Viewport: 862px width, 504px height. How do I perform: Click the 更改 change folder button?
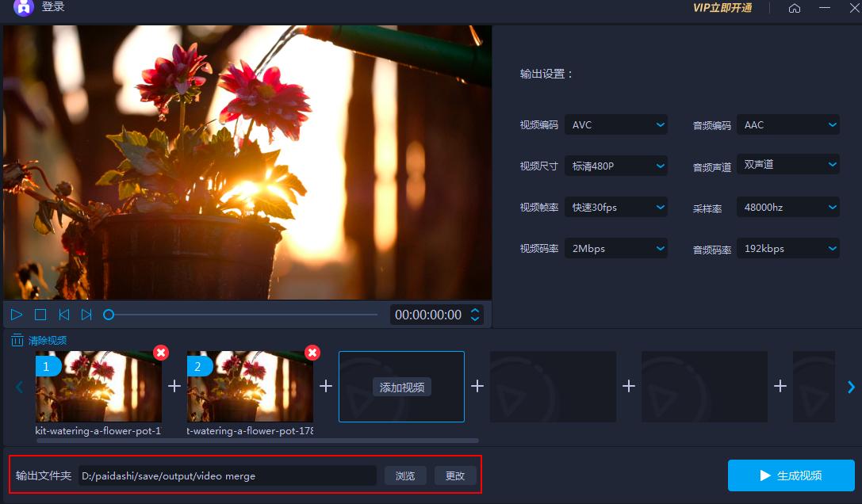click(455, 475)
